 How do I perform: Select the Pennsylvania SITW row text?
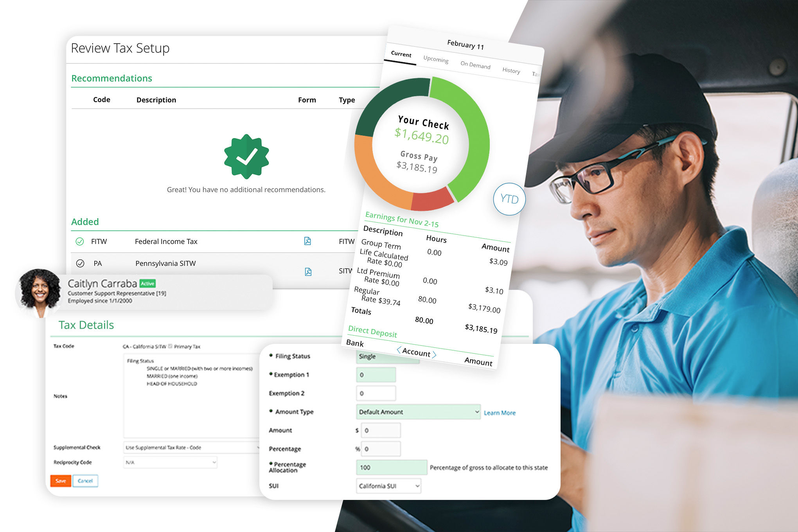165,264
